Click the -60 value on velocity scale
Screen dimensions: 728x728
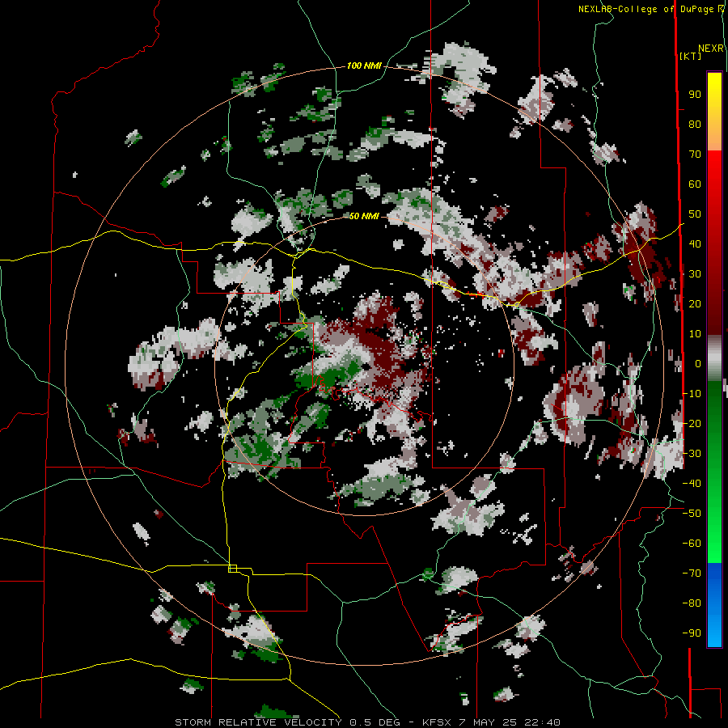(692, 544)
